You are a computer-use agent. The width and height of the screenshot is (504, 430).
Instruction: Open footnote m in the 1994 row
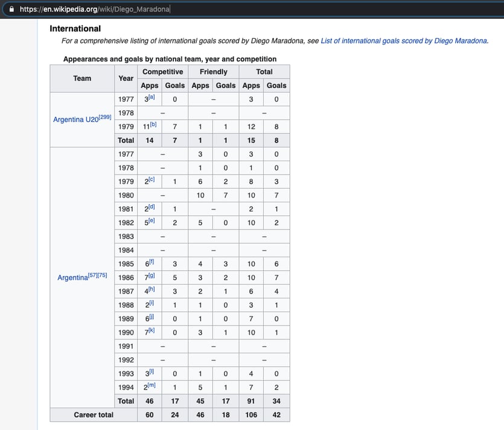click(x=152, y=385)
